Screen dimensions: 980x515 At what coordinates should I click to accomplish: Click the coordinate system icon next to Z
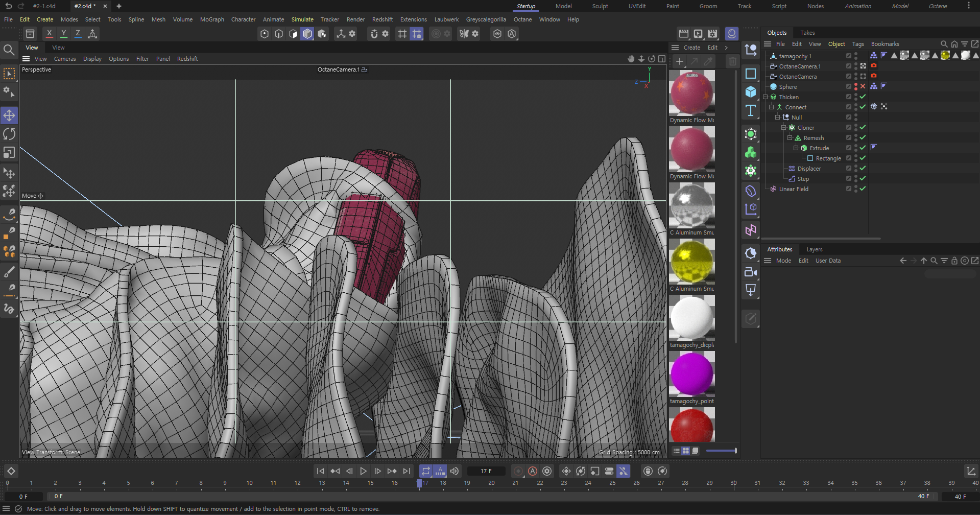pyautogui.click(x=92, y=34)
